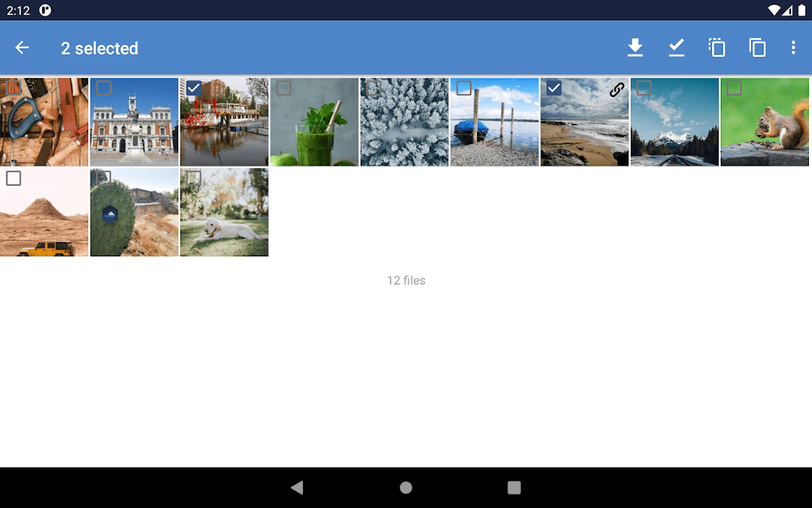This screenshot has height=508, width=812.
Task: Tap the snowy forest aerial thumbnail
Action: pos(404,123)
